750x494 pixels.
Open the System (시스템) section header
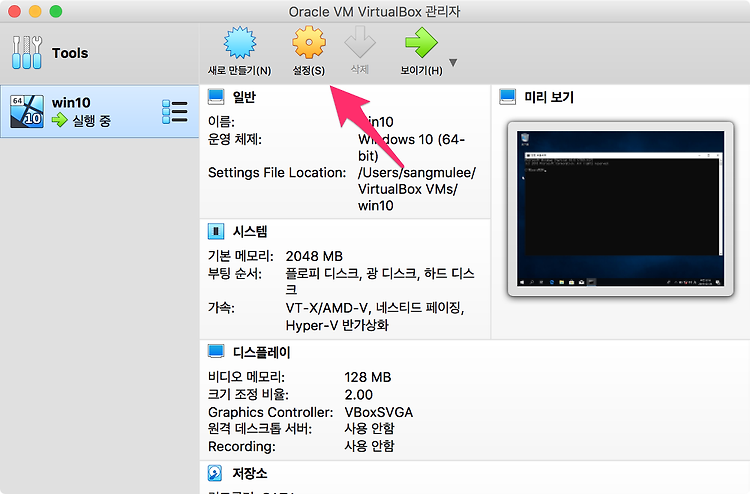click(250, 232)
